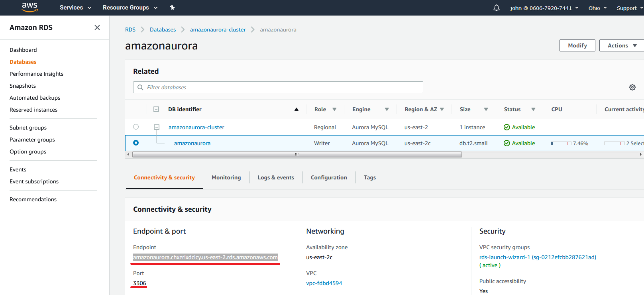Viewport: 644px width, 295px height.
Task: Follow the Databases breadcrumb link
Action: click(163, 29)
